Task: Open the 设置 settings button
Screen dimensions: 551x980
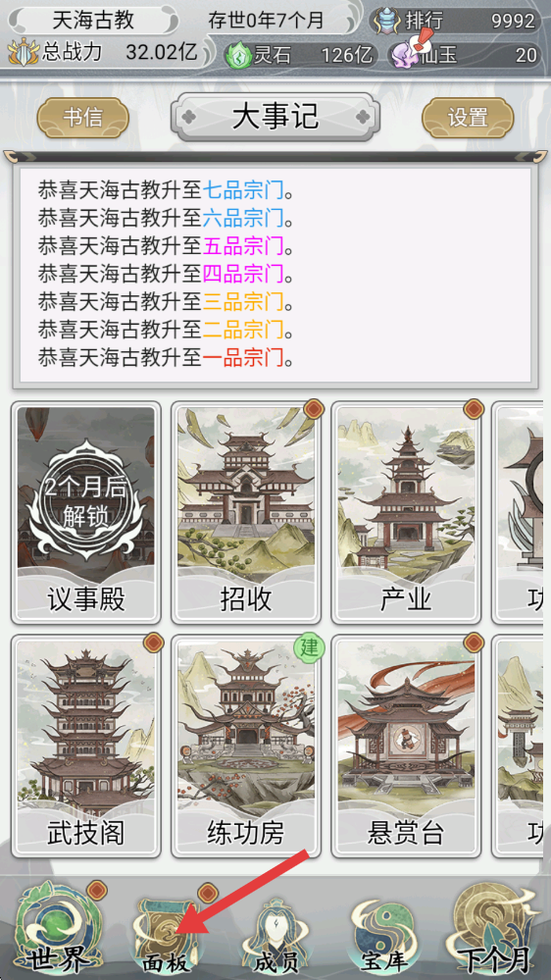Action: pyautogui.click(x=468, y=118)
